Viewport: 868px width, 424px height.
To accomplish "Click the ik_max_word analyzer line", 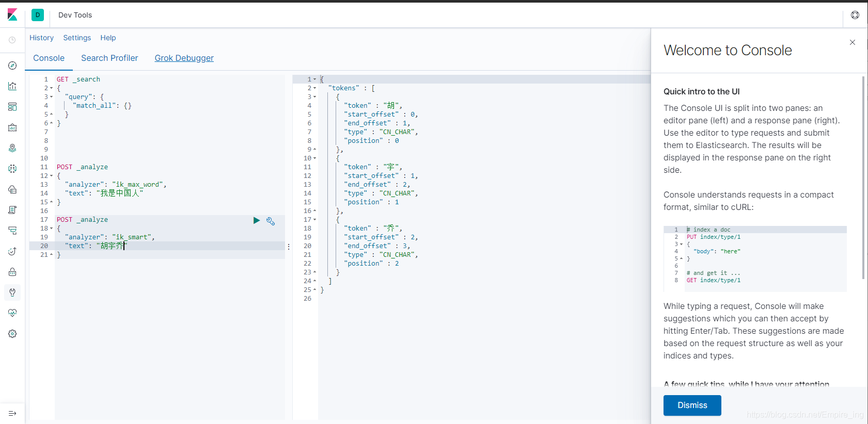I will click(x=116, y=185).
